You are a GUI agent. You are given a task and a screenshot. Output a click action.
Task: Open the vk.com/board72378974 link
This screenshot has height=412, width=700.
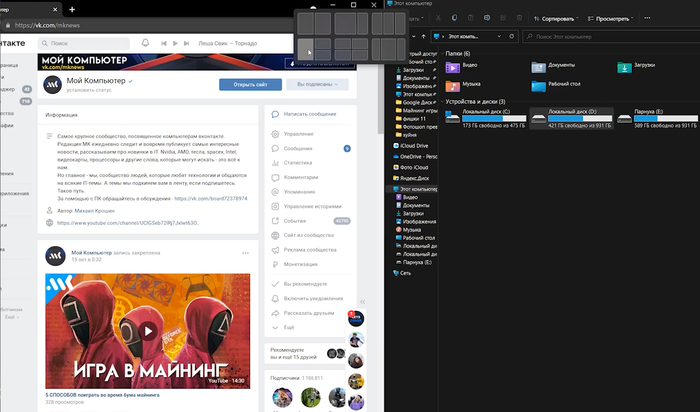[x=211, y=199]
